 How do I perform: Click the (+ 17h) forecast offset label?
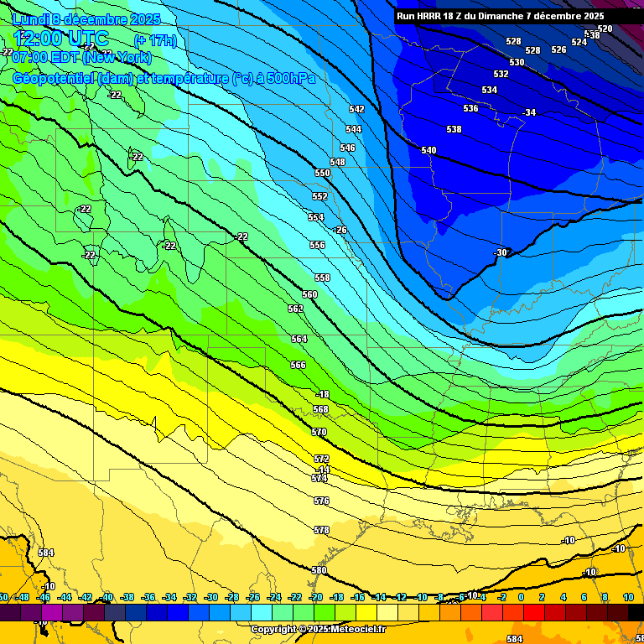point(155,40)
